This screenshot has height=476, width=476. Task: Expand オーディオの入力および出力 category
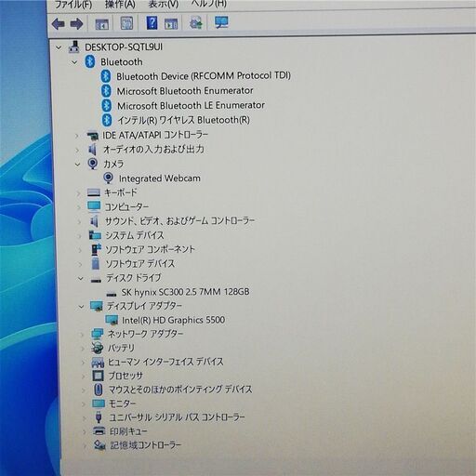77,150
